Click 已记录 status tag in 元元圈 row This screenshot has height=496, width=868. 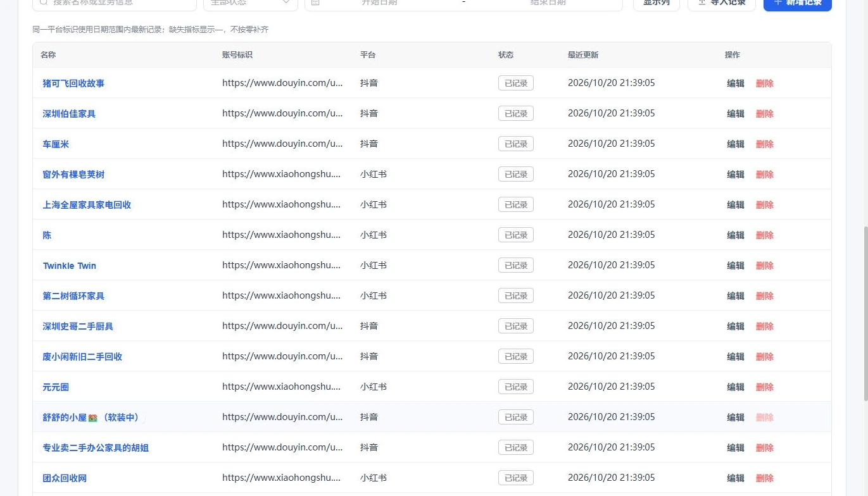[516, 387]
